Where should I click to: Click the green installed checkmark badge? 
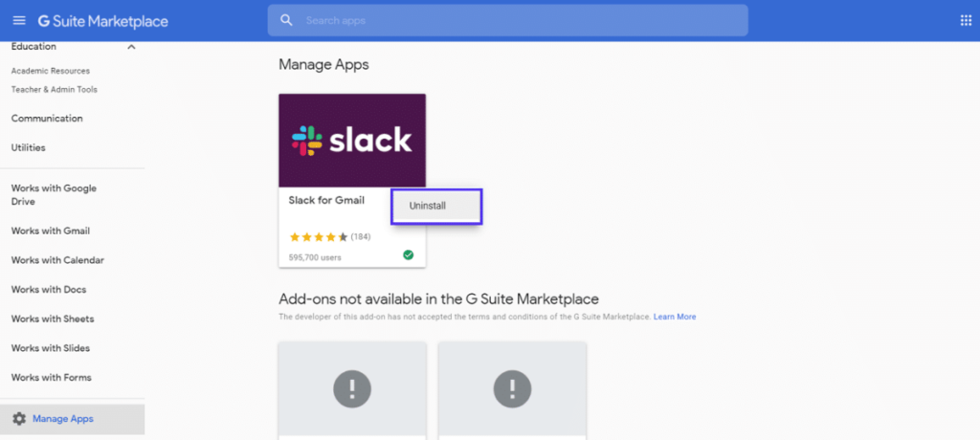point(409,255)
